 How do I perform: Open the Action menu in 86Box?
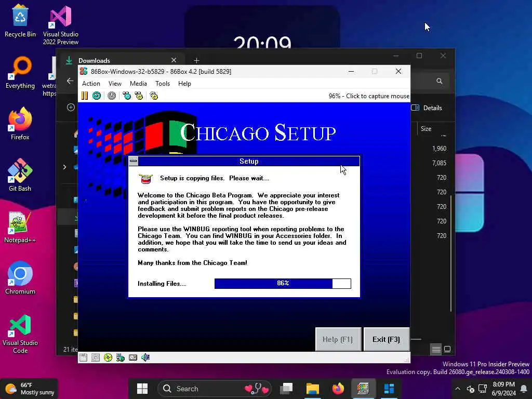(x=91, y=84)
